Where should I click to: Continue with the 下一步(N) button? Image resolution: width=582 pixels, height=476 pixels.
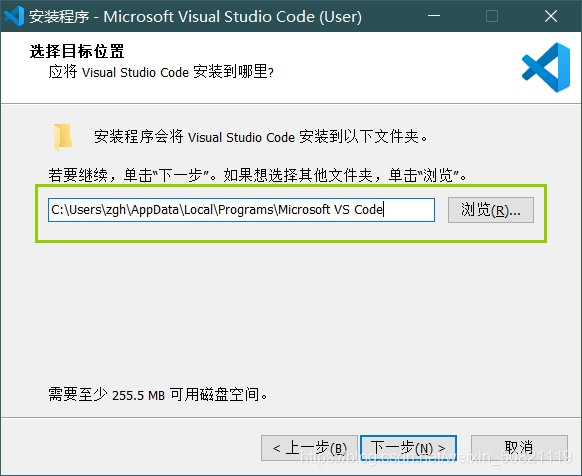[x=408, y=448]
